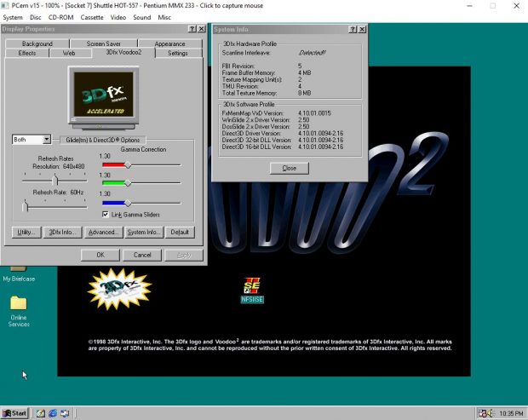Screen dimensions: 528x420
Task: Click the help button on System Info
Action: 353,29
